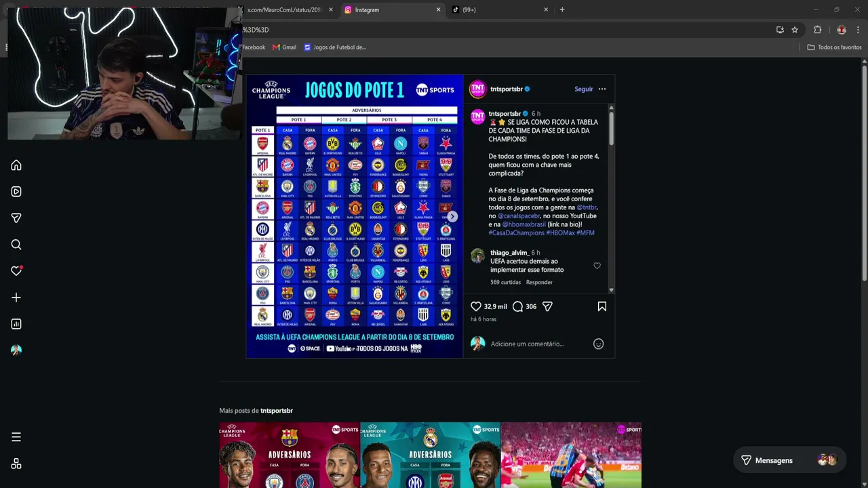The width and height of the screenshot is (868, 488).
Task: Open direct messages paper-plane icon in sidebar
Action: 16,218
